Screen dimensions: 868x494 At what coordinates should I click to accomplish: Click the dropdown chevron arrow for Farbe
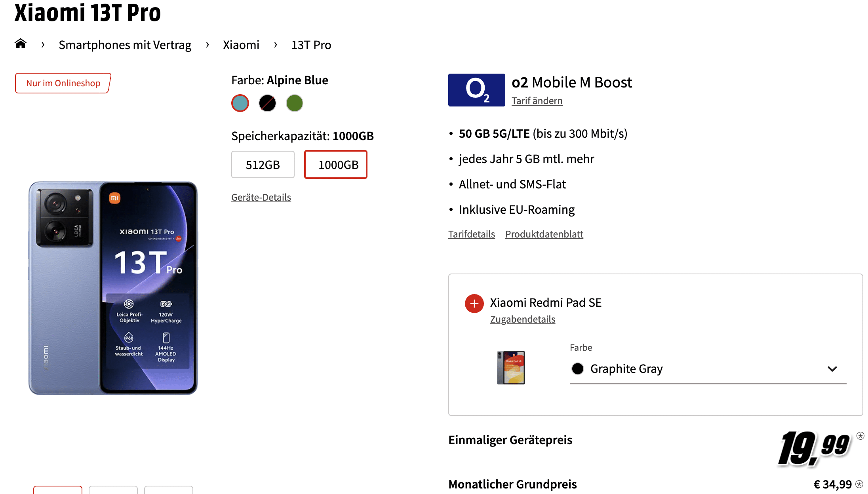832,369
